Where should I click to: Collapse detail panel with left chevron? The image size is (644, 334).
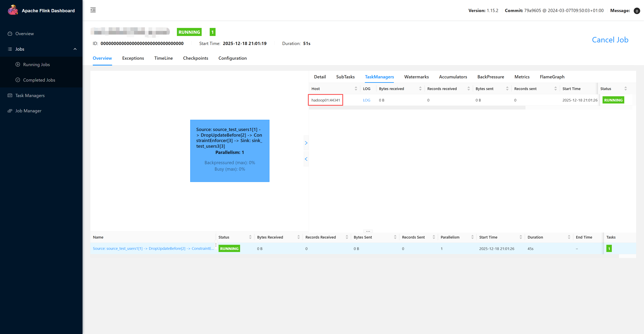[x=306, y=159]
